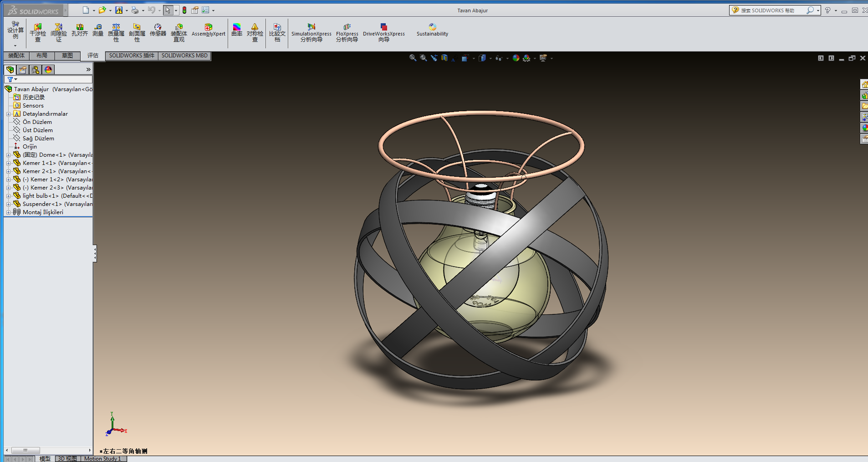Click Zoom to Area in heads-up toolbar
Viewport: 868px width, 462px height.
(423, 58)
